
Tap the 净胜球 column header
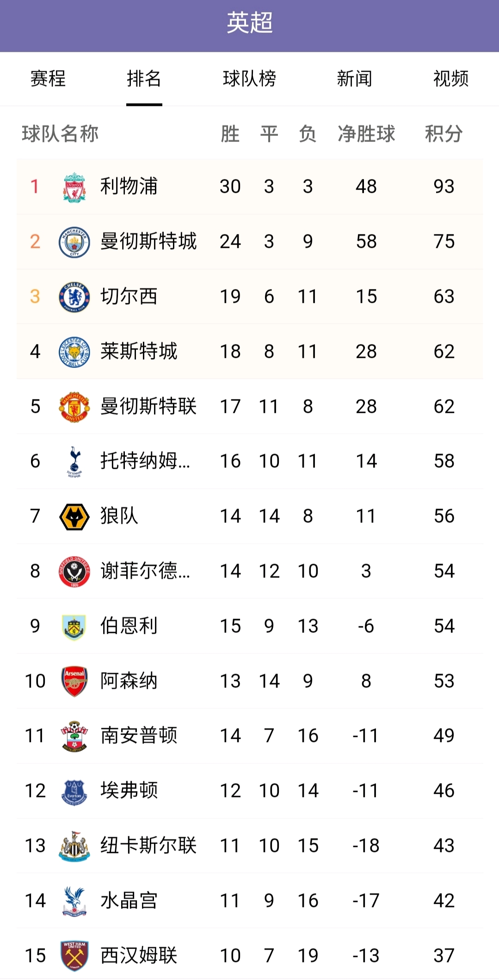coord(366,134)
